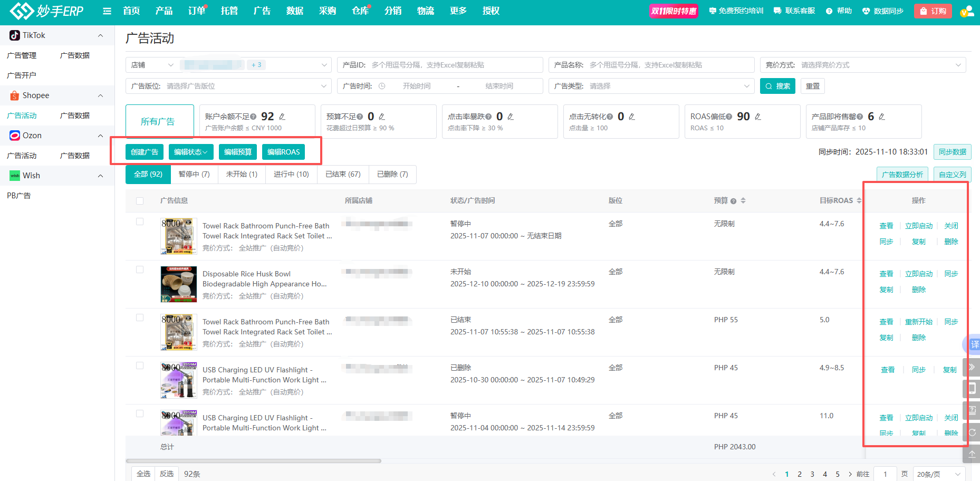Open the 广告版位 dropdown
This screenshot has width=980, height=481.
click(x=228, y=86)
